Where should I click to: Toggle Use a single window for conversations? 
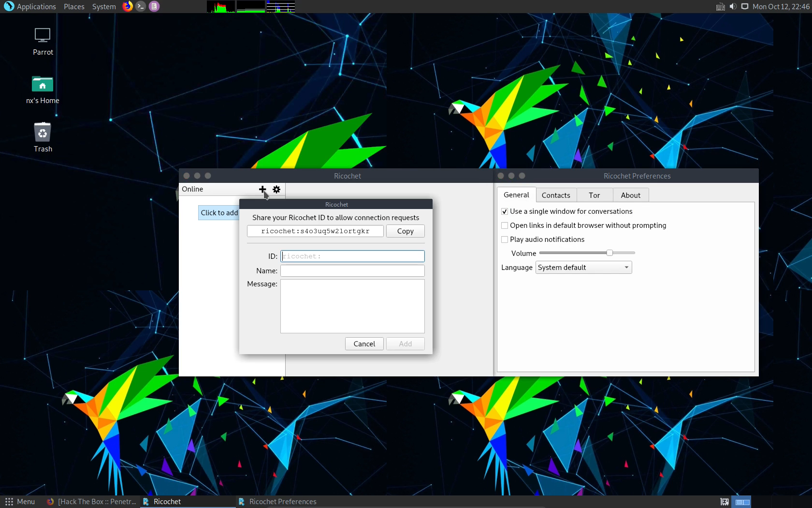(505, 211)
